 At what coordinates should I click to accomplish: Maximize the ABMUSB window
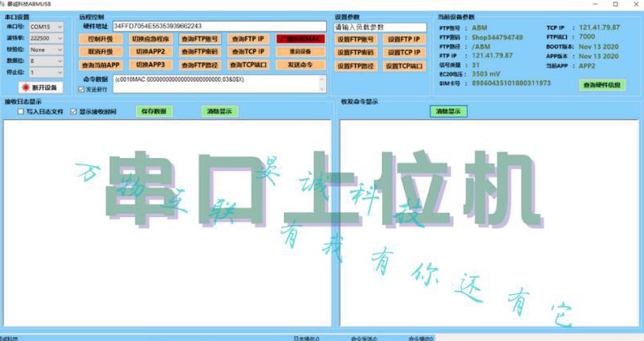coord(616,4)
